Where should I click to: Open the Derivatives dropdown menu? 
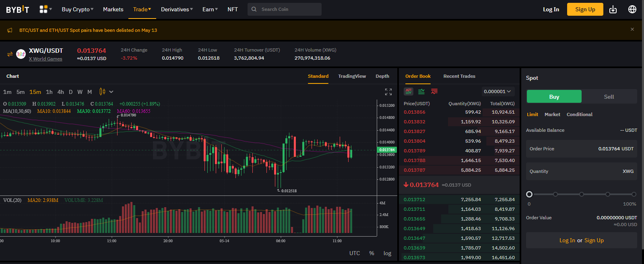[177, 9]
